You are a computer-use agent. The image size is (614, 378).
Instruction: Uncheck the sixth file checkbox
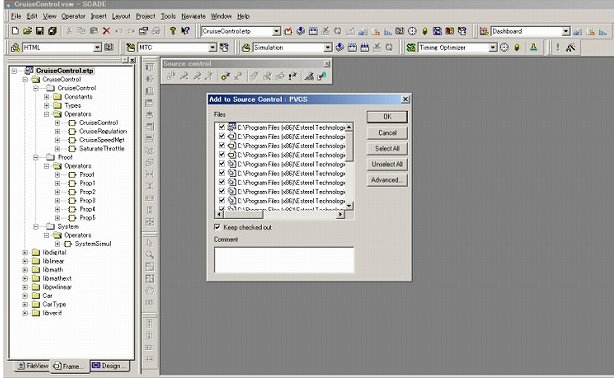coord(222,173)
